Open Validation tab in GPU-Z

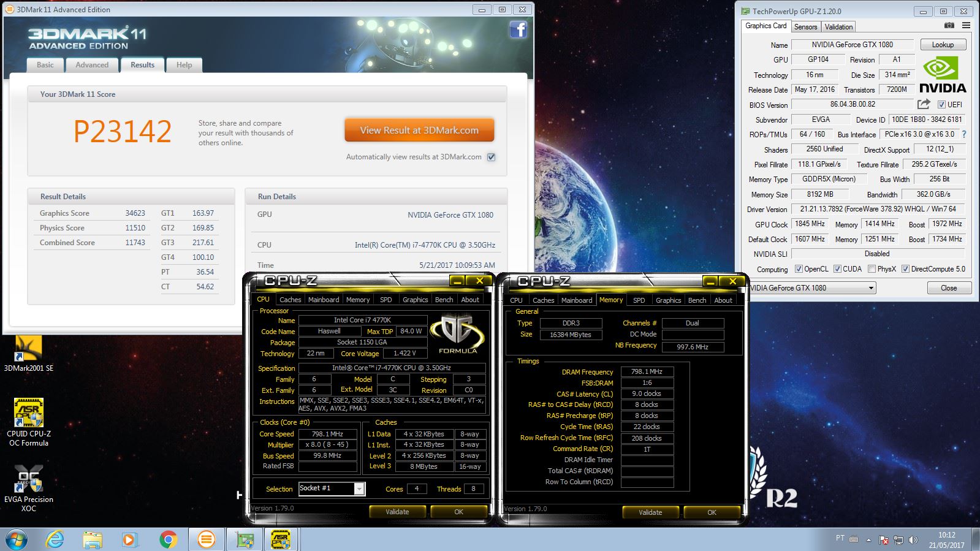click(x=838, y=27)
